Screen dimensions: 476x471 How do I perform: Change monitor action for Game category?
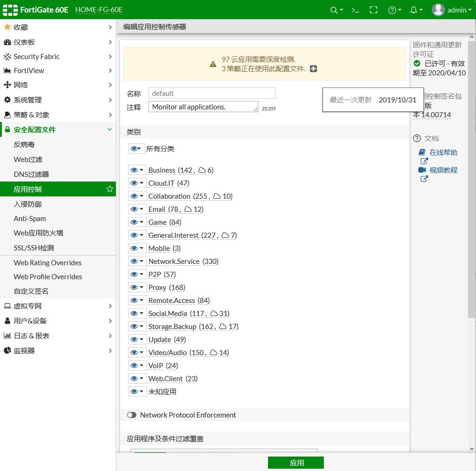[137, 222]
